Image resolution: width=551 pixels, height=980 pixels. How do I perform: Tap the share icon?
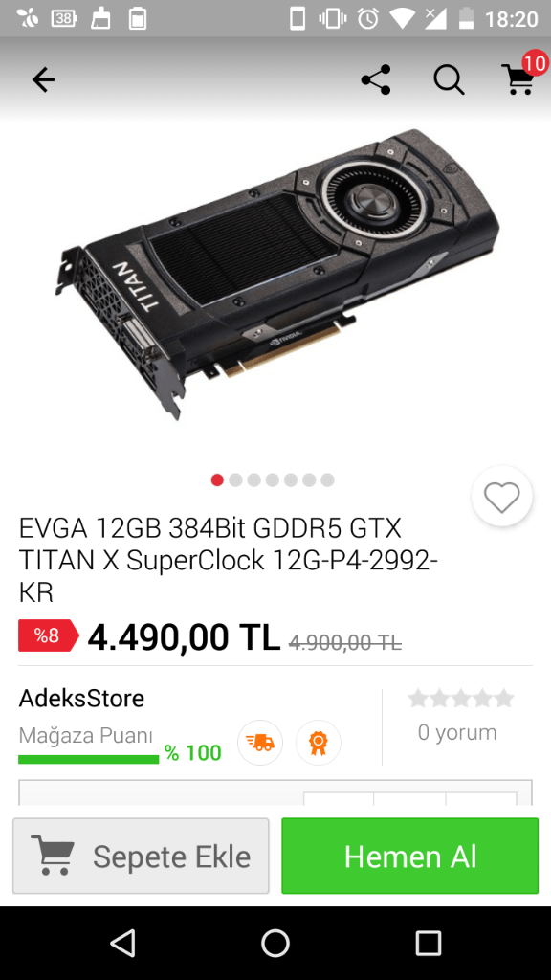click(375, 80)
